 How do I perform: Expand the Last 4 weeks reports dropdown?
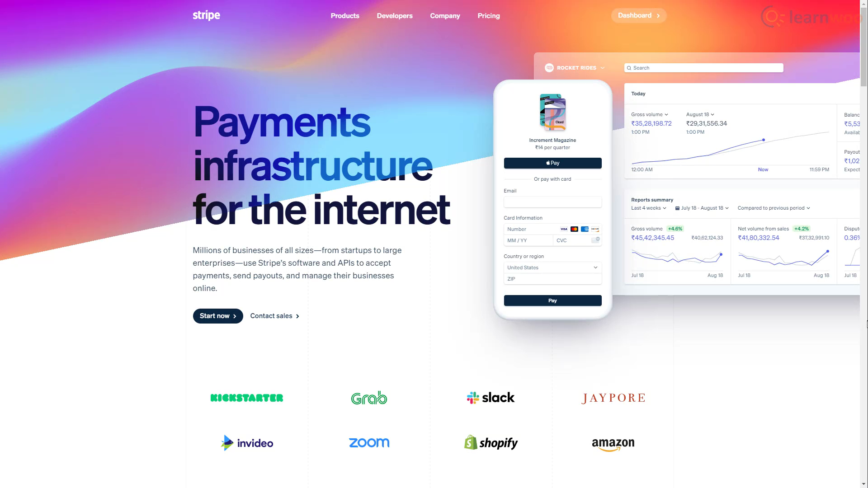[x=649, y=208]
